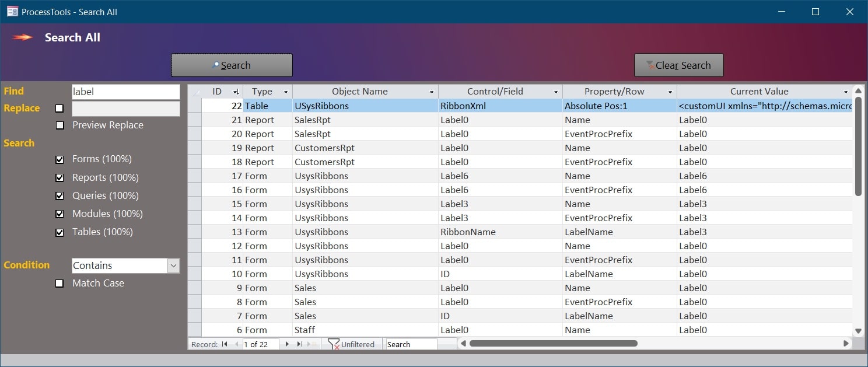
Task: Click the first record navigation icon
Action: point(224,344)
